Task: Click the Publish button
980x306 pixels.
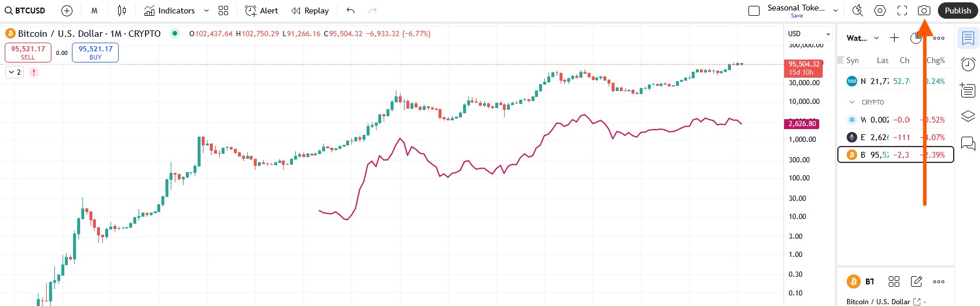Action: pyautogui.click(x=957, y=11)
